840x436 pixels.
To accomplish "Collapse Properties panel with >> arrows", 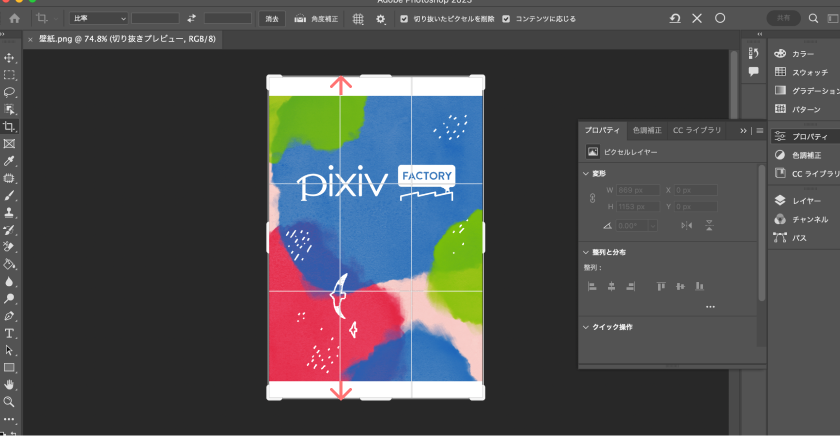I will (743, 130).
